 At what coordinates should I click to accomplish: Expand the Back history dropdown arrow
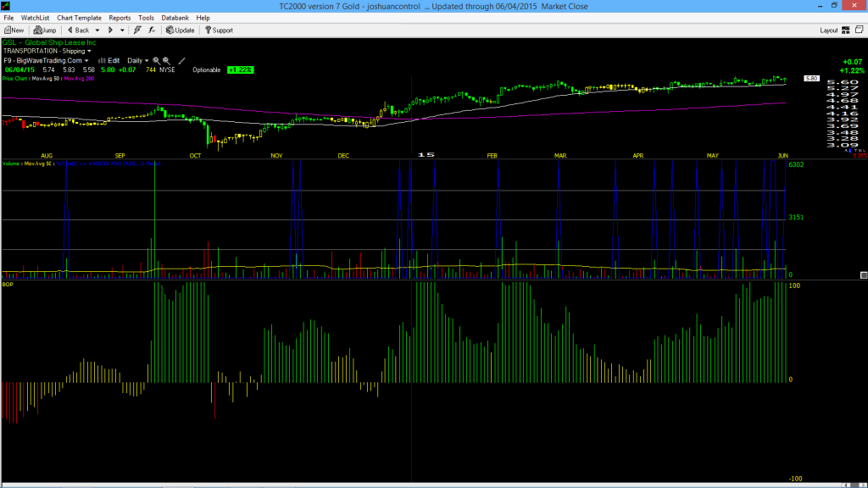click(x=97, y=30)
